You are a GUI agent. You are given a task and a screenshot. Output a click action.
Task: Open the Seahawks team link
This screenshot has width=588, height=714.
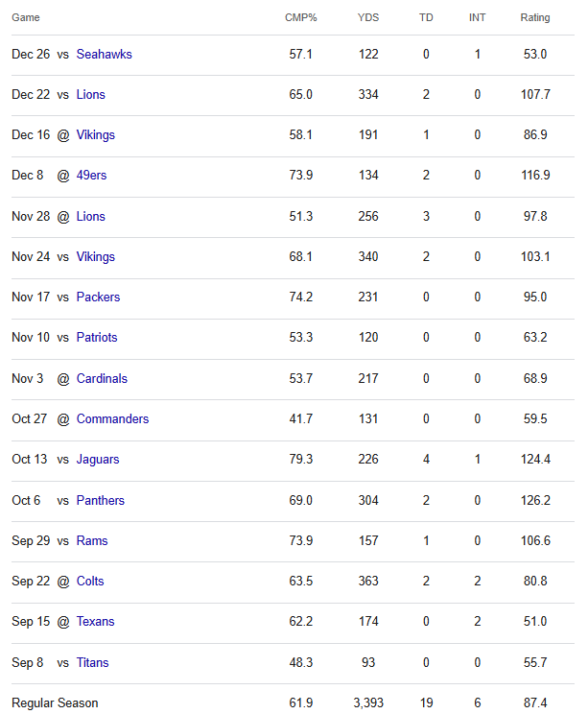(x=104, y=55)
